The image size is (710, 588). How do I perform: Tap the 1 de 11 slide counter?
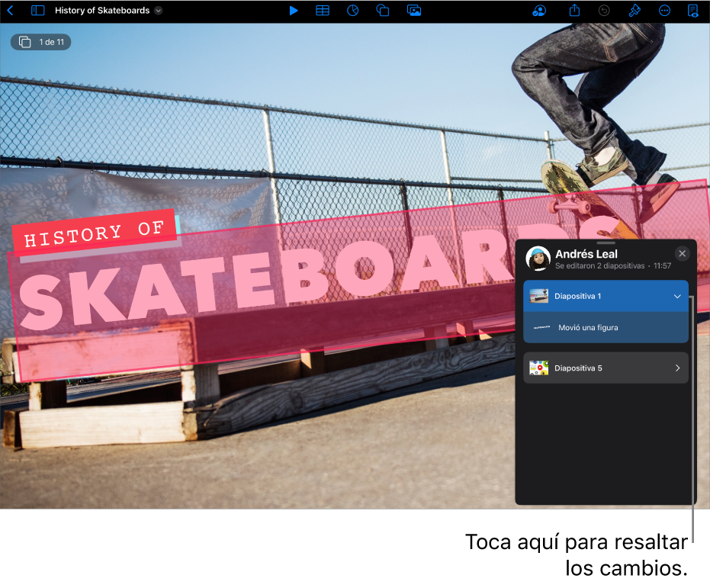pyautogui.click(x=41, y=42)
